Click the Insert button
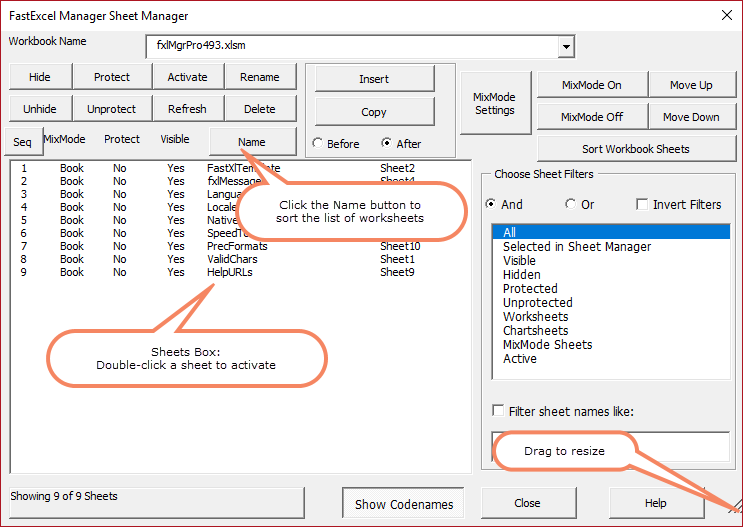745x527 pixels. (x=374, y=79)
